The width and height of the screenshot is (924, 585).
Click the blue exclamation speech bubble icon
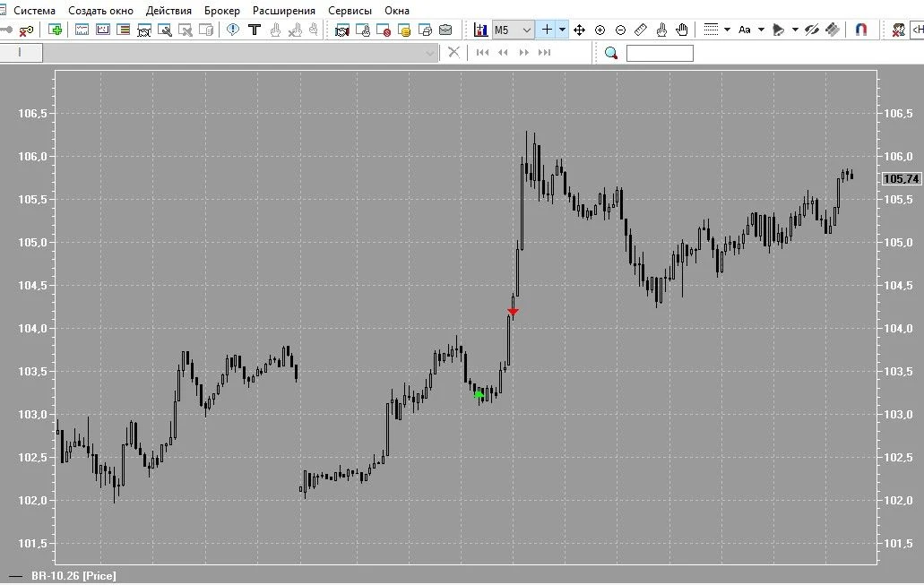(233, 30)
